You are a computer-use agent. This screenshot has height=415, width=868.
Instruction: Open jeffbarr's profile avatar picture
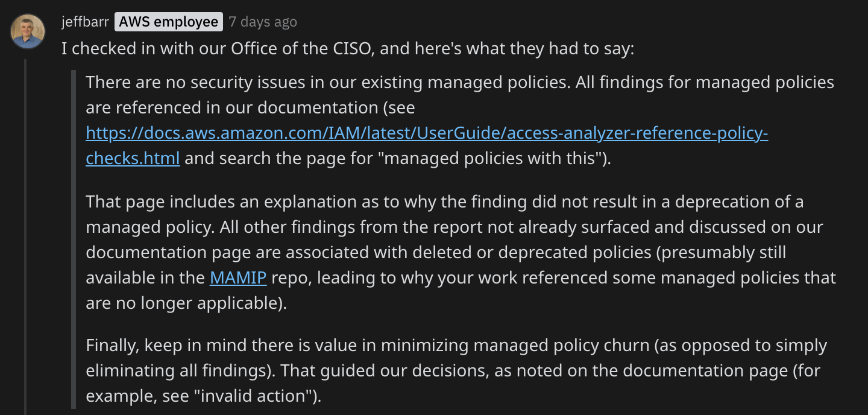pyautogui.click(x=28, y=31)
